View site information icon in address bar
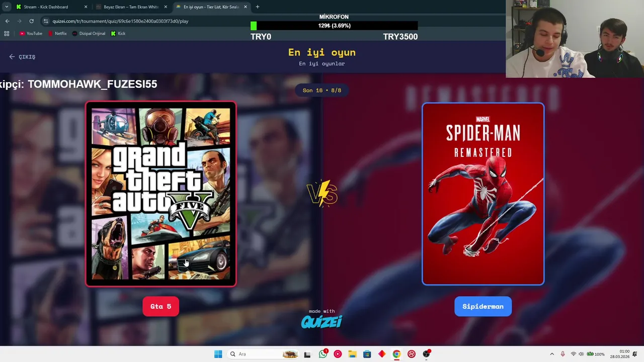This screenshot has height=362, width=644. pyautogui.click(x=46, y=21)
